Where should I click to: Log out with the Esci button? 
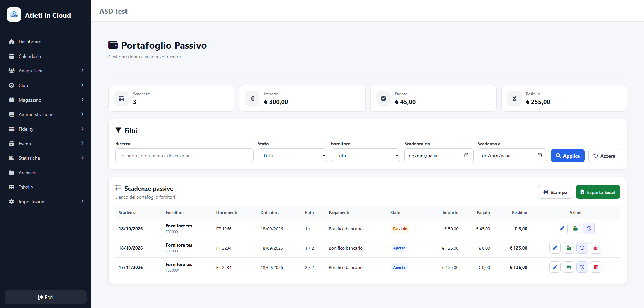[x=46, y=297]
